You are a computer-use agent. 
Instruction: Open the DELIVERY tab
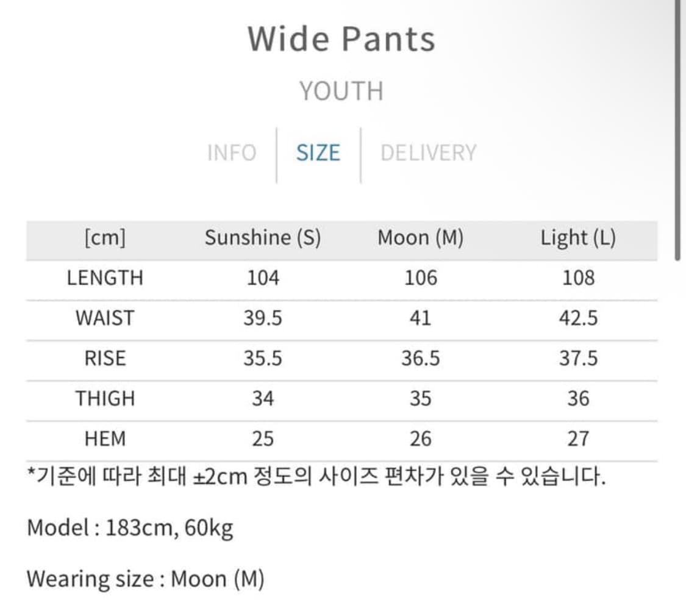[429, 152]
